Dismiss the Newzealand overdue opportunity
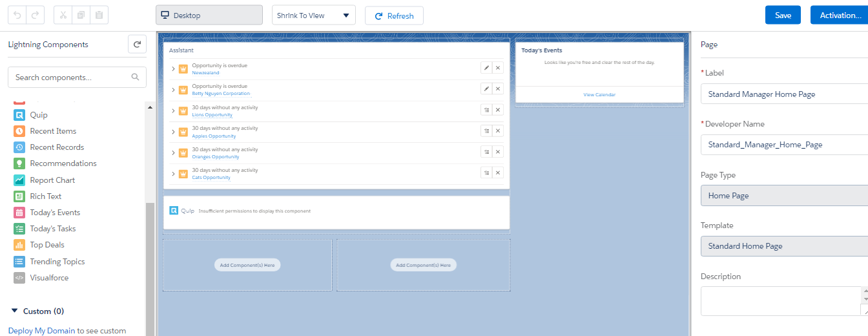868x336 pixels. tap(497, 68)
